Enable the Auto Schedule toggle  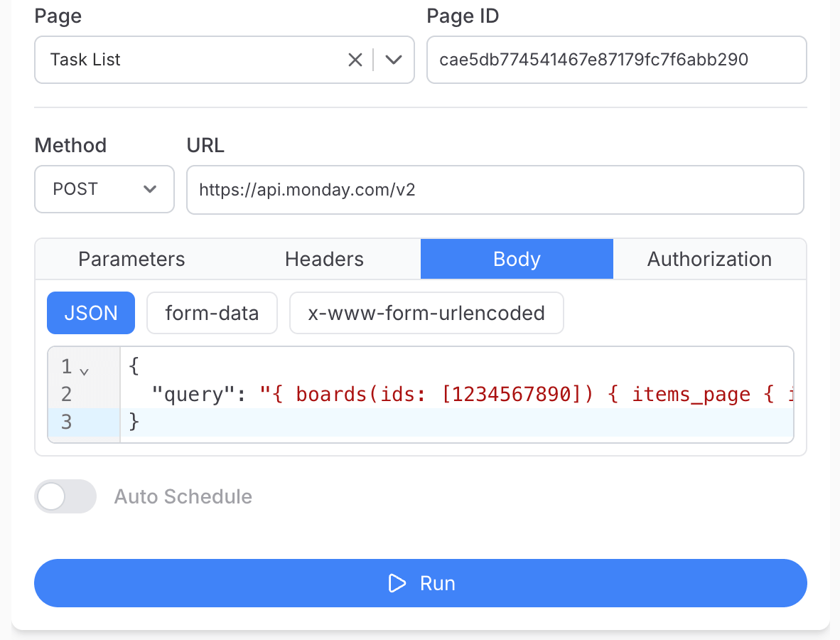[65, 496]
